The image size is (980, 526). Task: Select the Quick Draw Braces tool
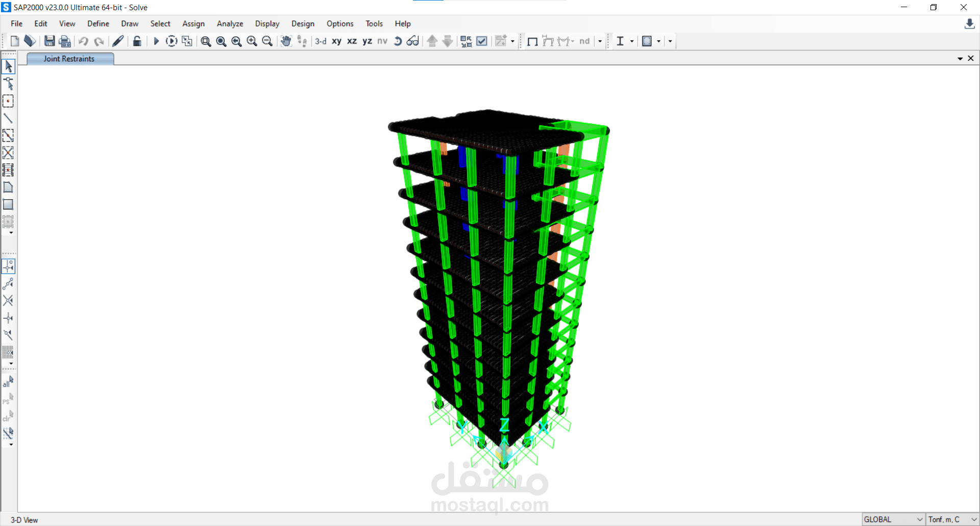tap(8, 153)
